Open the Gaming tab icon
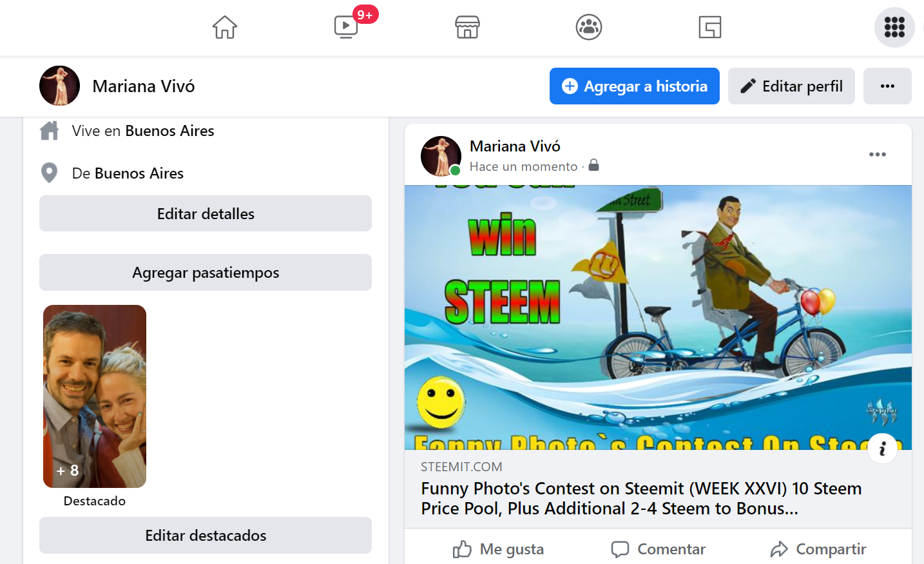This screenshot has height=564, width=924. [x=710, y=27]
